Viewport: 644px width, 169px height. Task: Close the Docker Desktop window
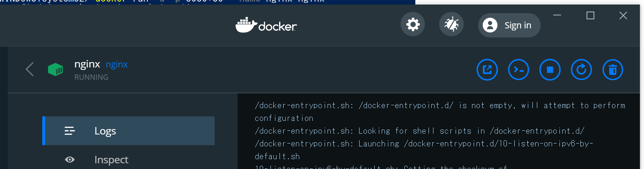(623, 15)
